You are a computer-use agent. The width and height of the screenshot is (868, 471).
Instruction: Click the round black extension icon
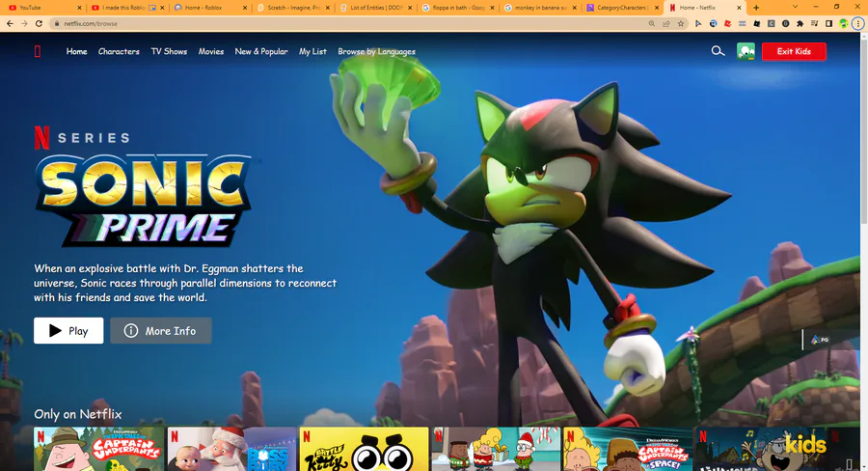785,24
